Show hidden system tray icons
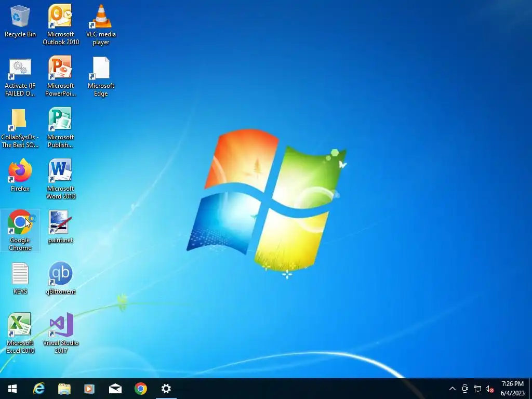This screenshot has width=532, height=399. tap(453, 389)
